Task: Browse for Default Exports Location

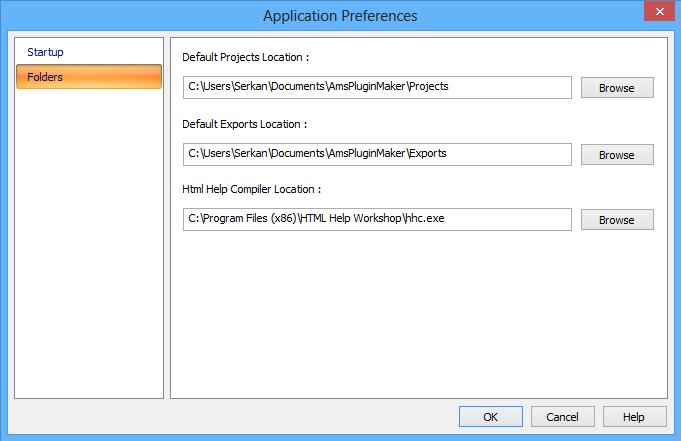Action: (x=617, y=155)
